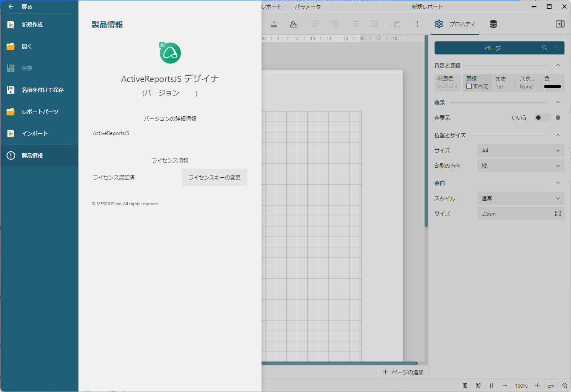Open the toolbar overflow menu
This screenshot has height=392, width=571.
pos(417,24)
